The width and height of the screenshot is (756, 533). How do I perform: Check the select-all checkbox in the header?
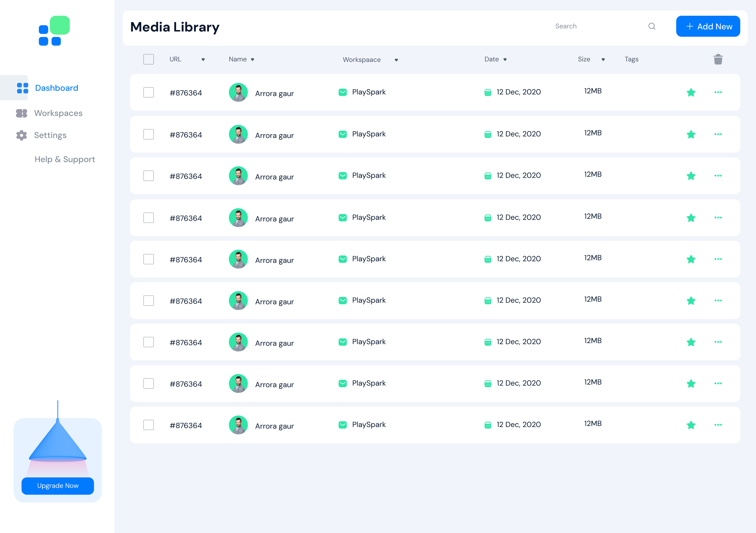pyautogui.click(x=148, y=59)
